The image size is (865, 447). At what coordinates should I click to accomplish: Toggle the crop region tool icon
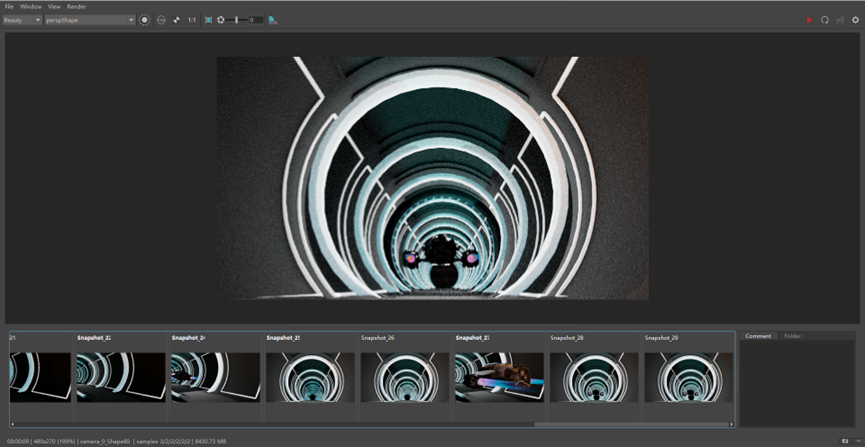[209, 20]
